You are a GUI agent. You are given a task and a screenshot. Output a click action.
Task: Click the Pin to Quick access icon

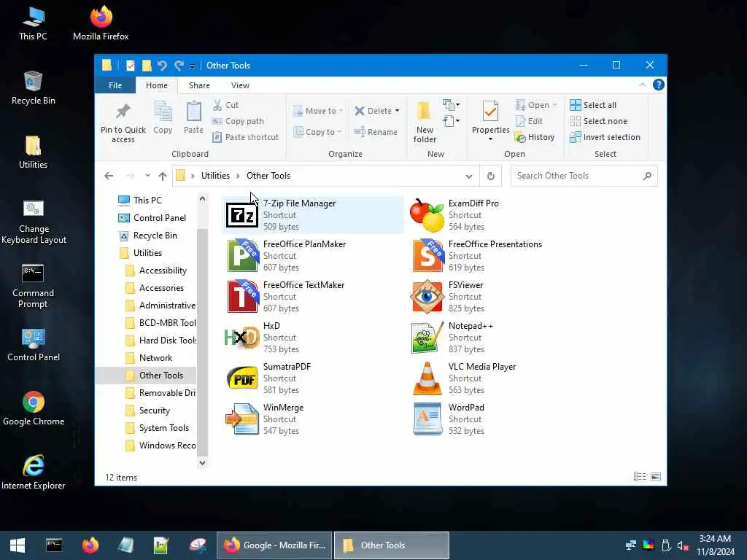(123, 112)
